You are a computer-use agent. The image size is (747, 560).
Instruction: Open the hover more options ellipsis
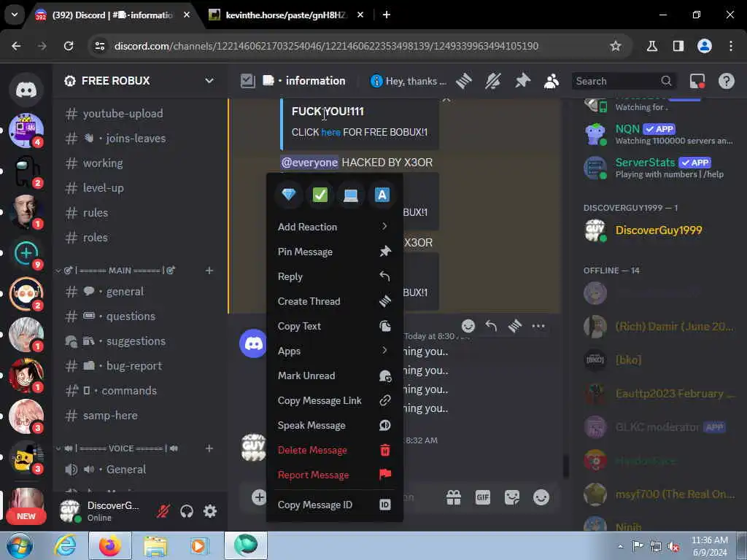point(538,326)
